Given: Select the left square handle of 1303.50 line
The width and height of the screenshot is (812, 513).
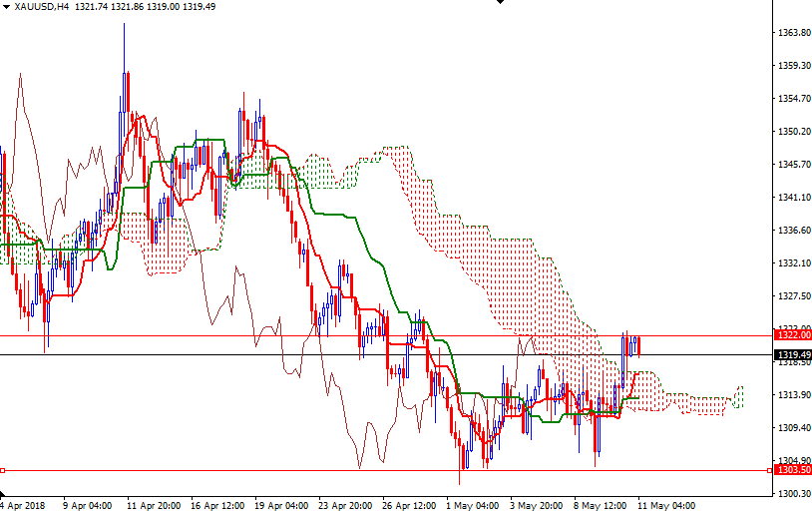Looking at the screenshot, I should [x=3, y=470].
